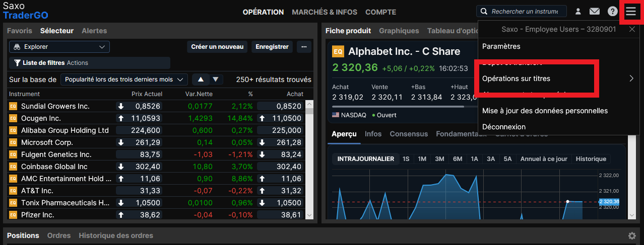Select the Annuel à ce jour range
The width and height of the screenshot is (644, 245).
(544, 159)
